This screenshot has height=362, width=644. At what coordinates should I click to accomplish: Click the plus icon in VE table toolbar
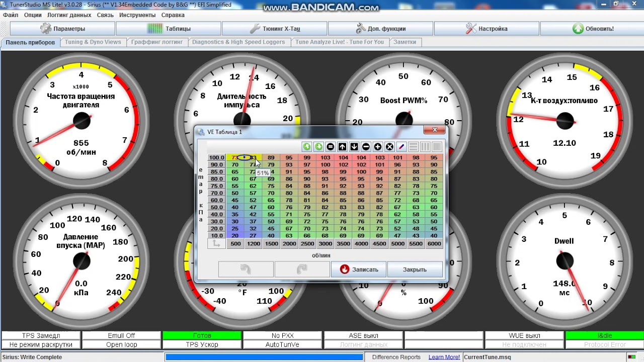pyautogui.click(x=378, y=147)
